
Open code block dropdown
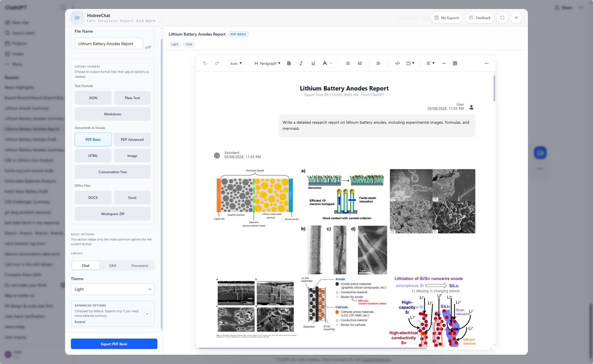point(410,63)
